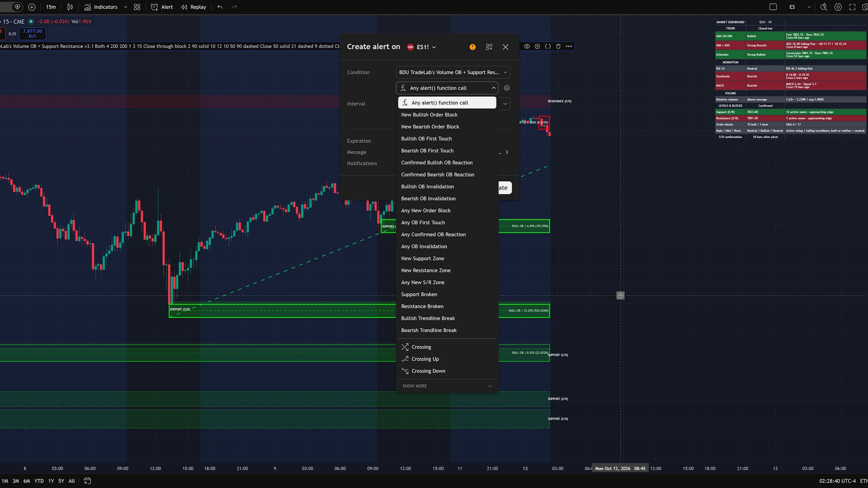Click the orange warning icon in alert dialog
Screen dimensions: 868x488
pyautogui.click(x=472, y=47)
